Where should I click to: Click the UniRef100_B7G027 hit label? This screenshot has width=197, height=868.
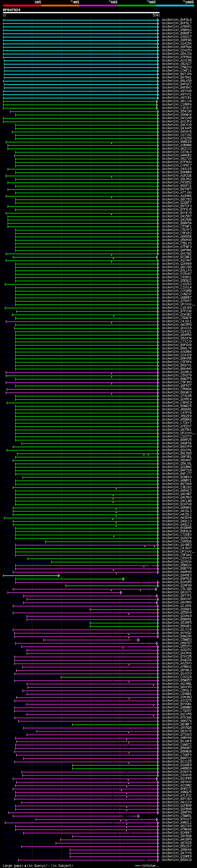point(176,819)
